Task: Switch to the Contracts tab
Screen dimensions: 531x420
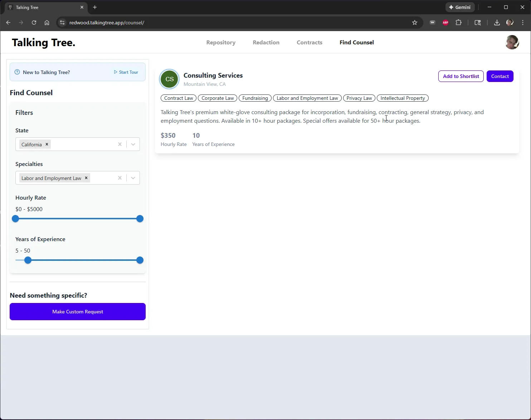Action: pyautogui.click(x=310, y=42)
